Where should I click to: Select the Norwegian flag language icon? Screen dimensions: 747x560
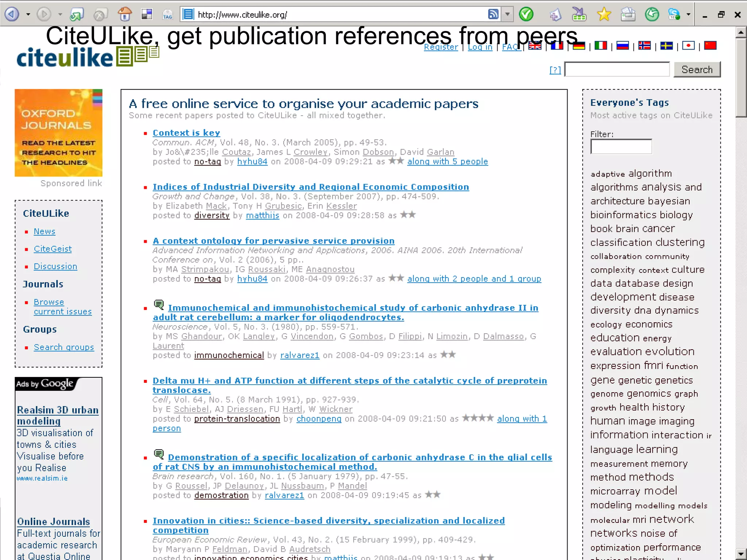[645, 46]
